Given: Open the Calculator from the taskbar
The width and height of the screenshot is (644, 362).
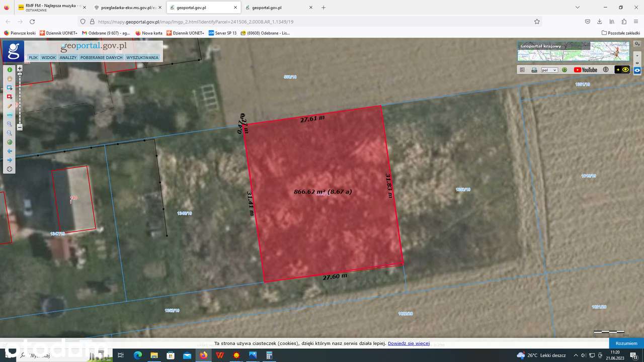Looking at the screenshot, I should pyautogui.click(x=269, y=355).
